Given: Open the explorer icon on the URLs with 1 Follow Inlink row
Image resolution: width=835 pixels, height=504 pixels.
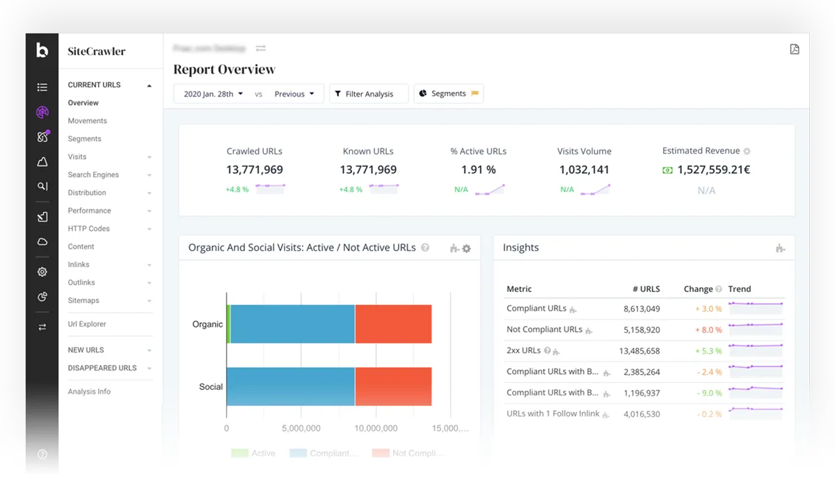Looking at the screenshot, I should (x=605, y=414).
